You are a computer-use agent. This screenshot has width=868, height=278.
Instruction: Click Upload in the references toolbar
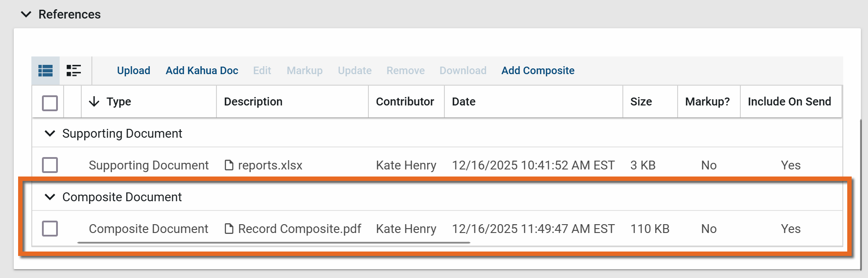133,71
